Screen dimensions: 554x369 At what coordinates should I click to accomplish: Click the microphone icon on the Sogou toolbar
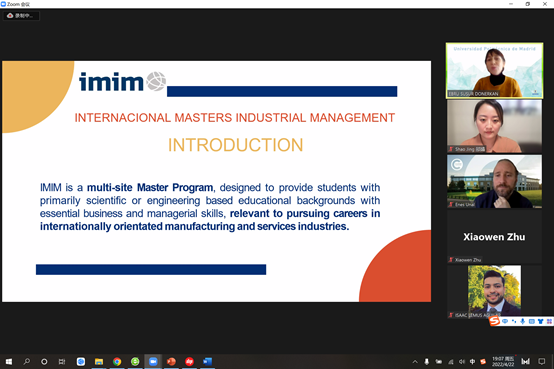(x=522, y=321)
